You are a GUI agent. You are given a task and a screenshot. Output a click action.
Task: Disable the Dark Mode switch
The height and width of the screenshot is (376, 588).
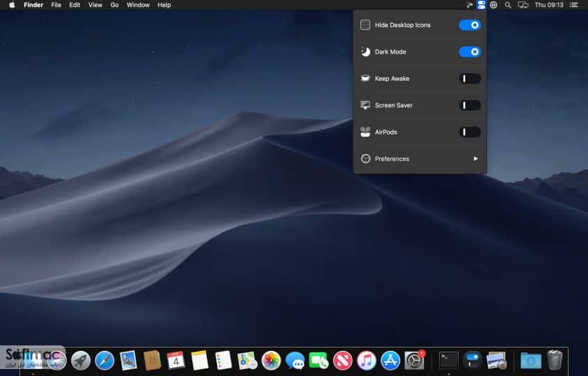470,52
